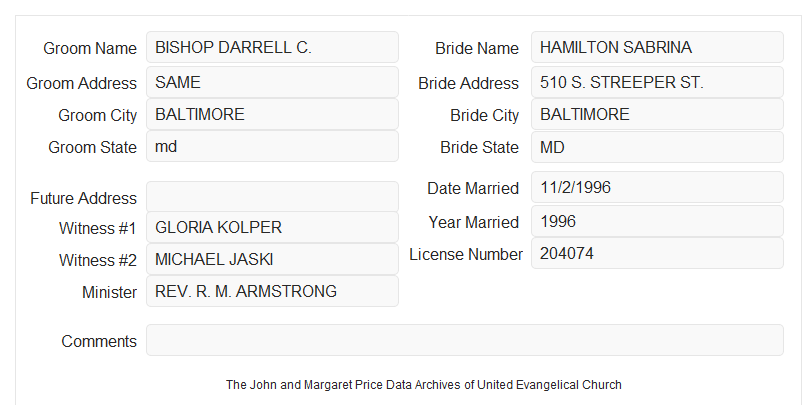Select the Groom Address field containing SAME
Viewport: 805px width, 405px height.
click(272, 82)
